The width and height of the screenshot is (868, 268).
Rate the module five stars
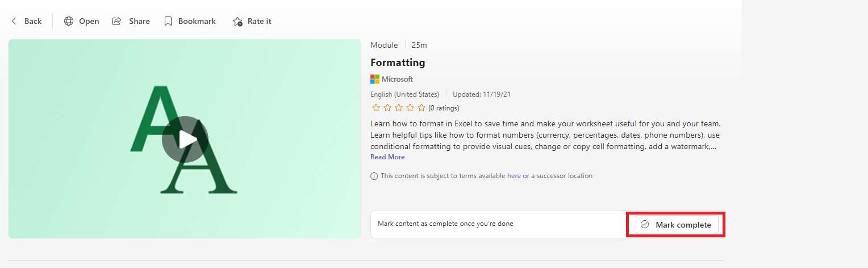coord(422,108)
